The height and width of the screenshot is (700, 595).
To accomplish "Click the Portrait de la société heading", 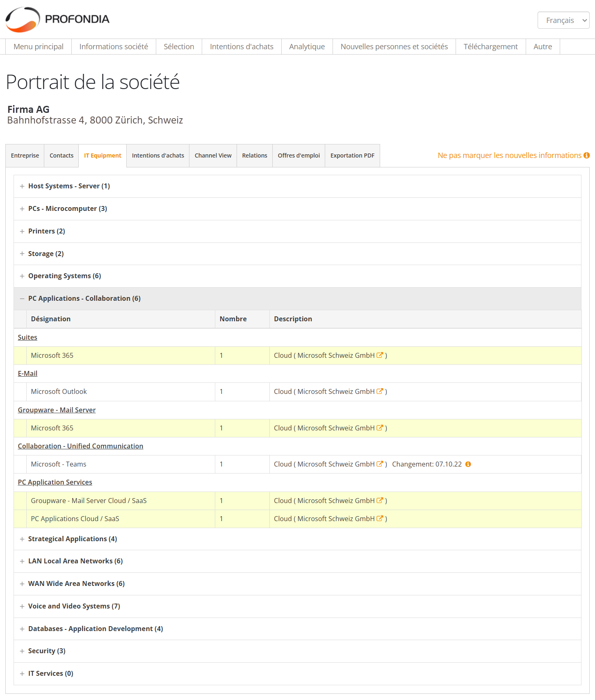I will click(93, 82).
